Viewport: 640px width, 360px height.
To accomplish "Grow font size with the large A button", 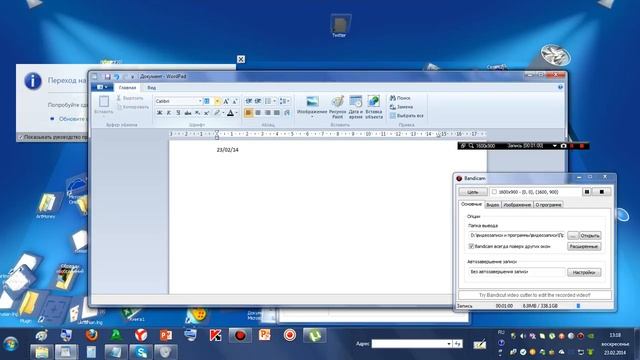I will (x=226, y=101).
